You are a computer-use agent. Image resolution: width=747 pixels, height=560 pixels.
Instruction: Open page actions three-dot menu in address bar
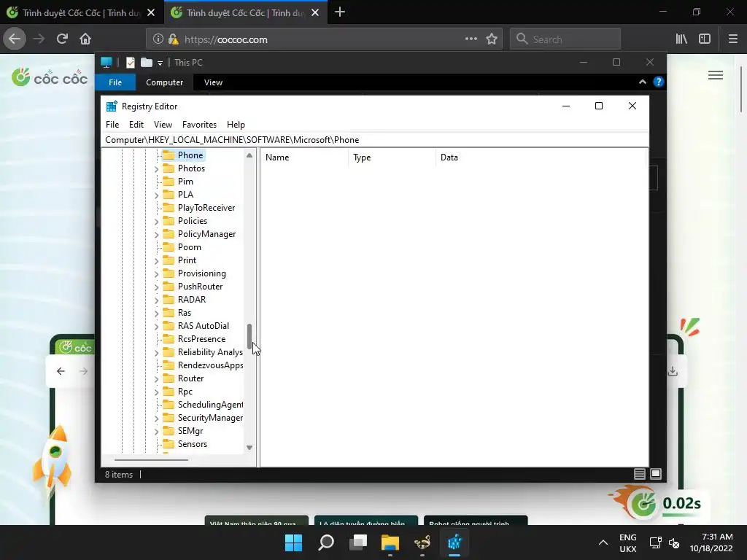(471, 39)
